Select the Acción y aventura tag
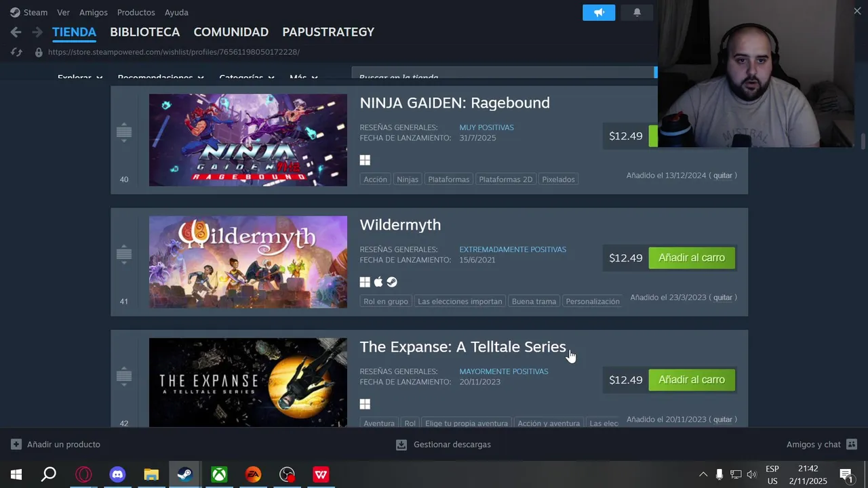868x488 pixels. (x=549, y=423)
